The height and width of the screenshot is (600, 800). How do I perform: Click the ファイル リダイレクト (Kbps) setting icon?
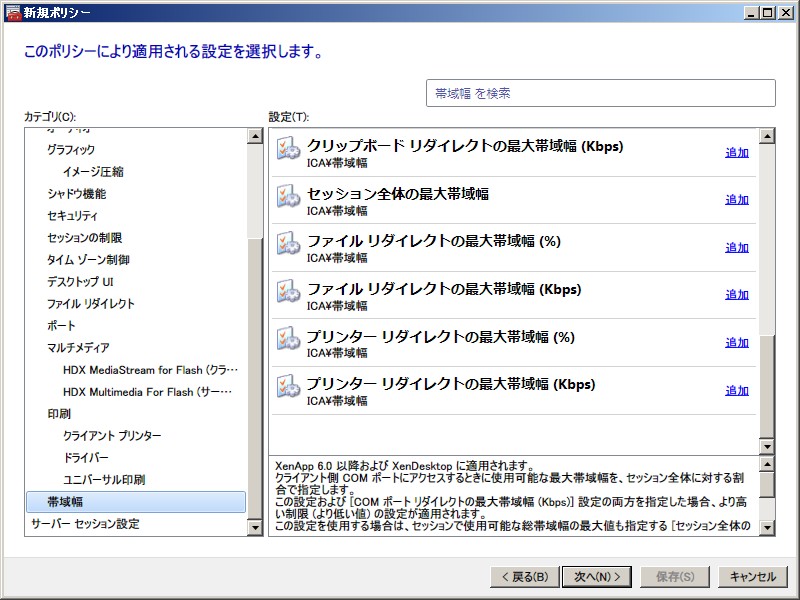coord(288,294)
